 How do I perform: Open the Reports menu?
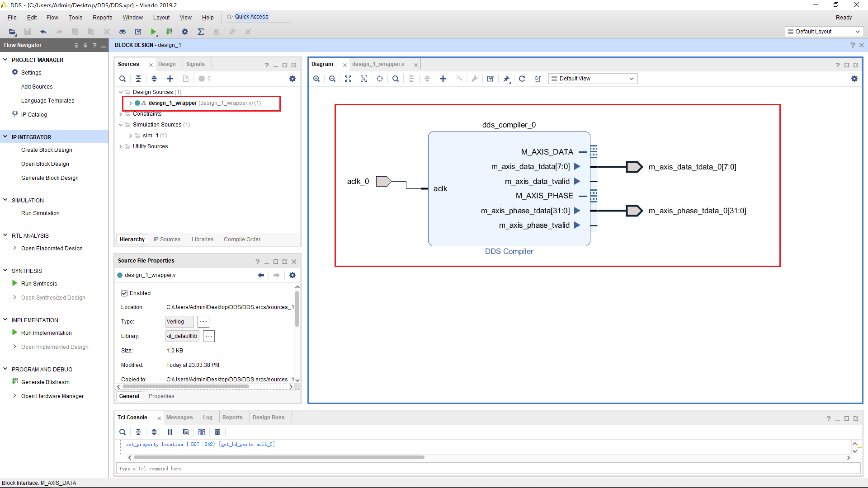coord(102,18)
